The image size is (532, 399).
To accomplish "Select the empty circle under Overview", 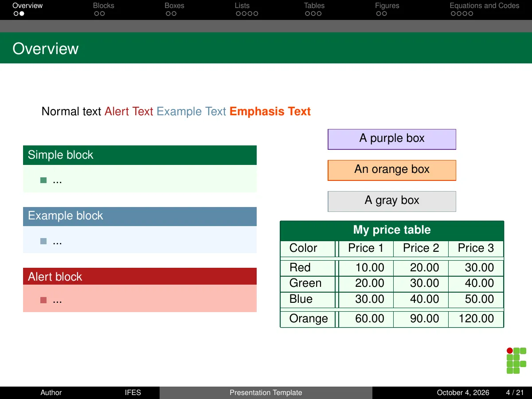I will 16,14.
